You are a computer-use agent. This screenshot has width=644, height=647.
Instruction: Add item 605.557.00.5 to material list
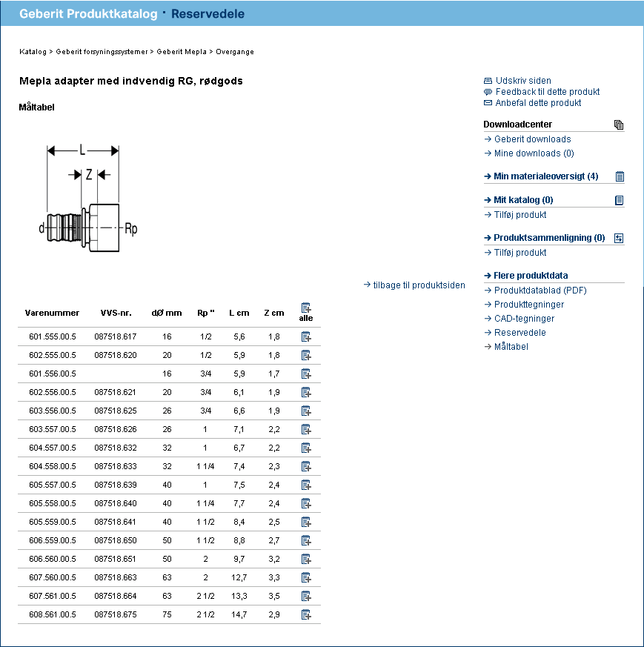pyautogui.click(x=306, y=485)
